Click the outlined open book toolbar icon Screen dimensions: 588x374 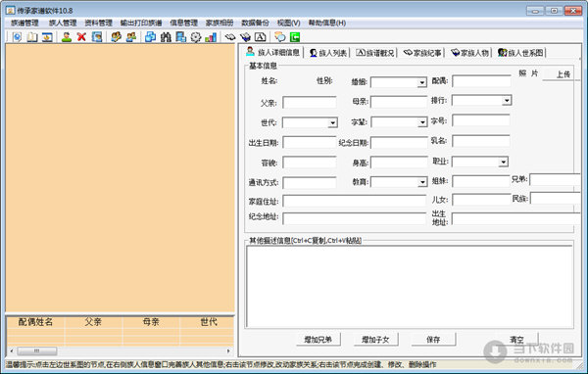pos(230,37)
